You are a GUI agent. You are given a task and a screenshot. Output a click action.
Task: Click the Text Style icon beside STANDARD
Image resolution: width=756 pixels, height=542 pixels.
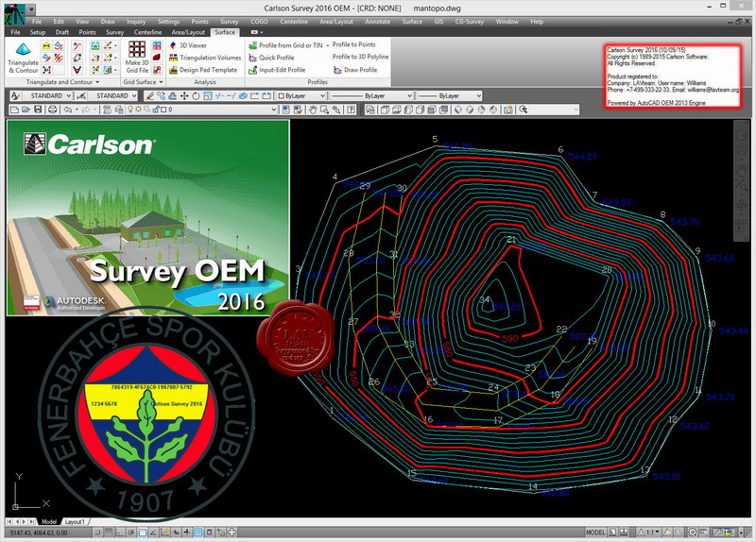[x=15, y=96]
